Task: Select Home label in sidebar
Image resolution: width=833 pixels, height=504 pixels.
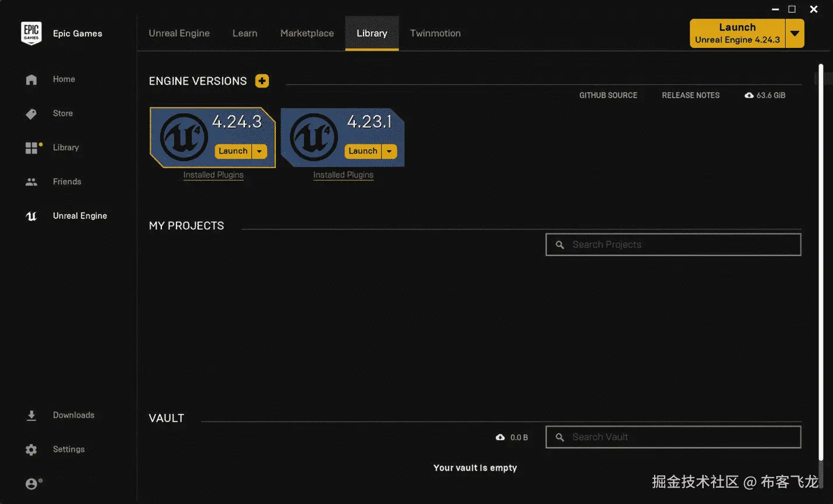Action: [64, 79]
